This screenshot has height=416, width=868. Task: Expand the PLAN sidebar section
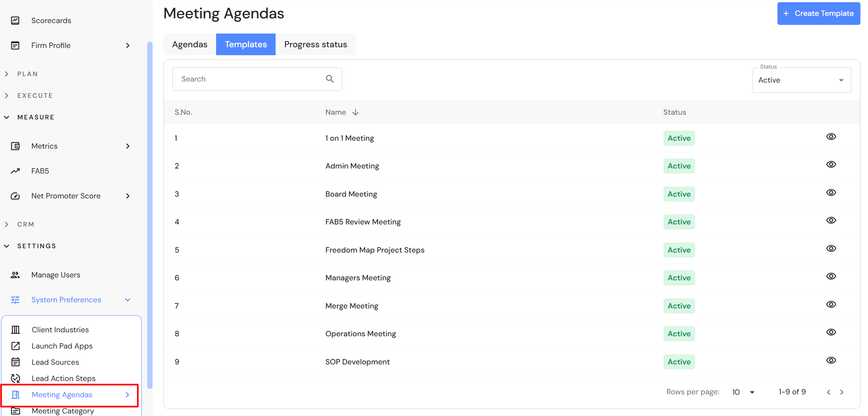(x=27, y=74)
